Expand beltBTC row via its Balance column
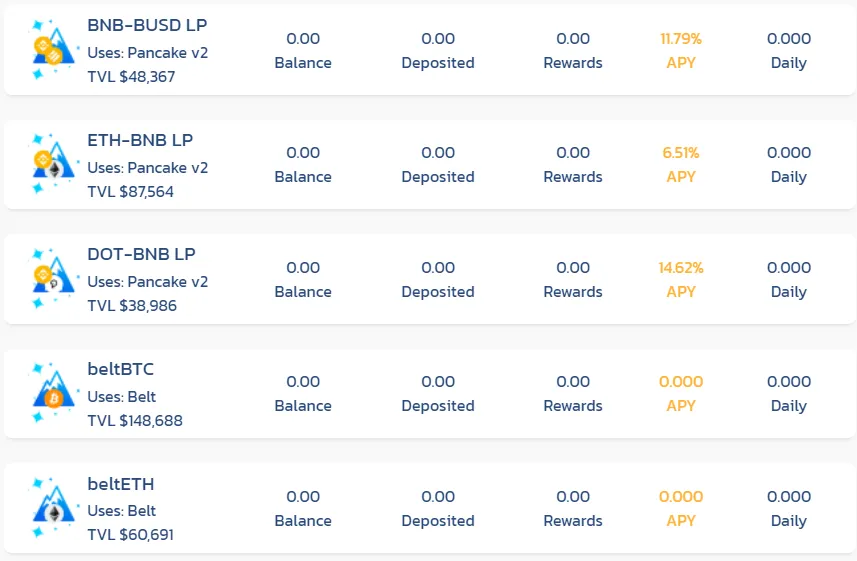 303,394
